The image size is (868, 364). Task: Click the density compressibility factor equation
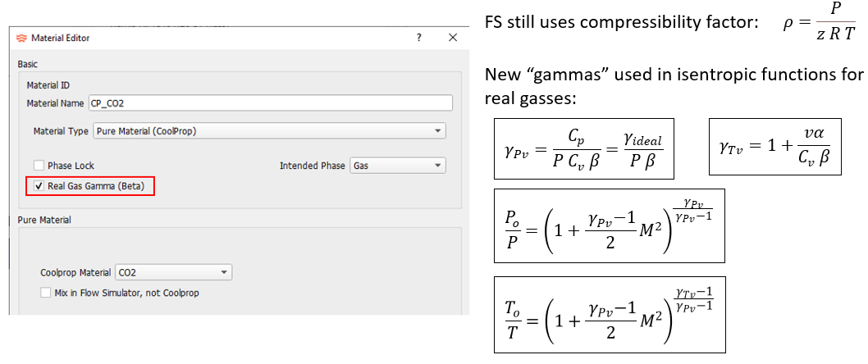click(x=819, y=24)
